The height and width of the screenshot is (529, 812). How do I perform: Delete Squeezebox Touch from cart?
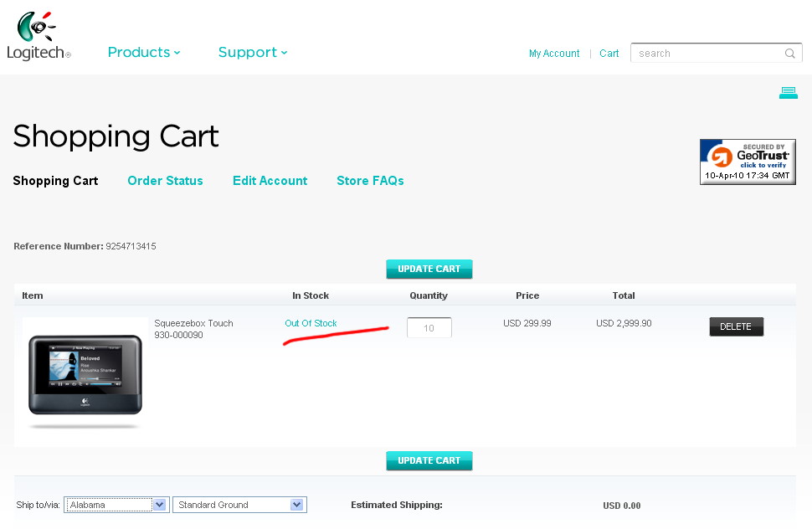tap(736, 326)
